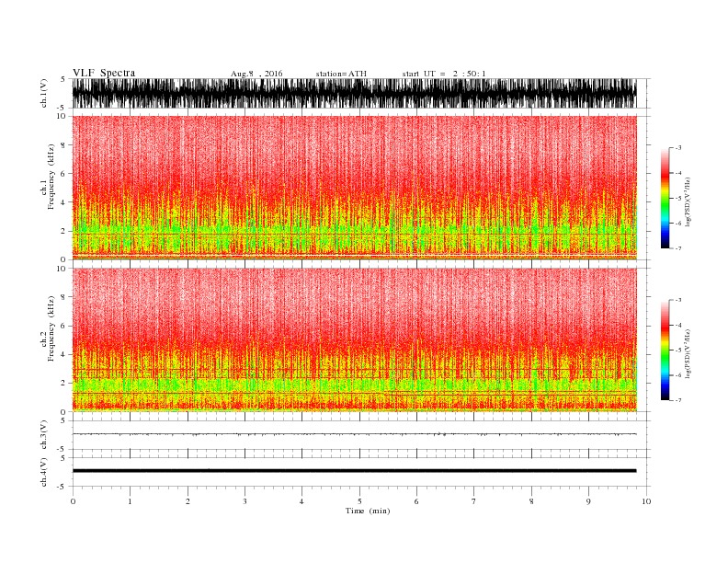Click the ch.4 thick black trace
Image resolution: width=728 pixels, height=563 pixels.
point(354,471)
